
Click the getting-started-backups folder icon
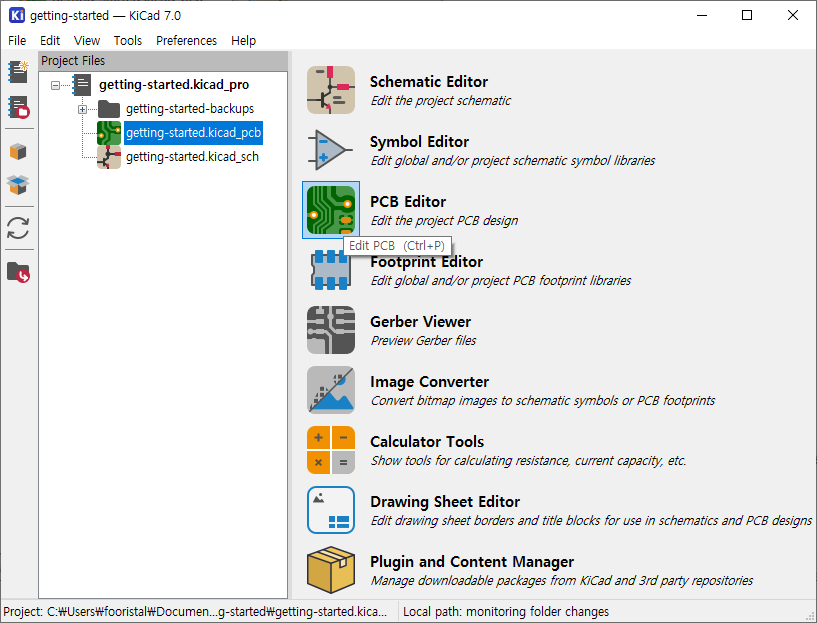pos(109,109)
